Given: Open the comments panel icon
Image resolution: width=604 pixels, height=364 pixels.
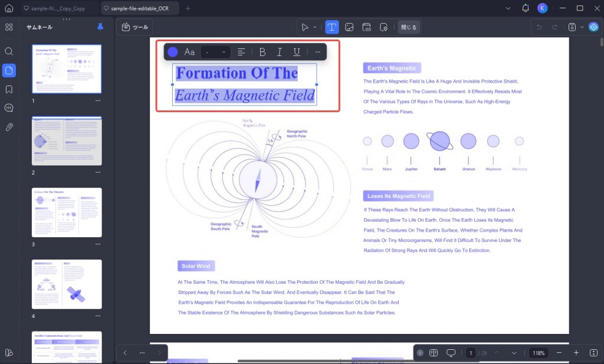Looking at the screenshot, I should (9, 108).
